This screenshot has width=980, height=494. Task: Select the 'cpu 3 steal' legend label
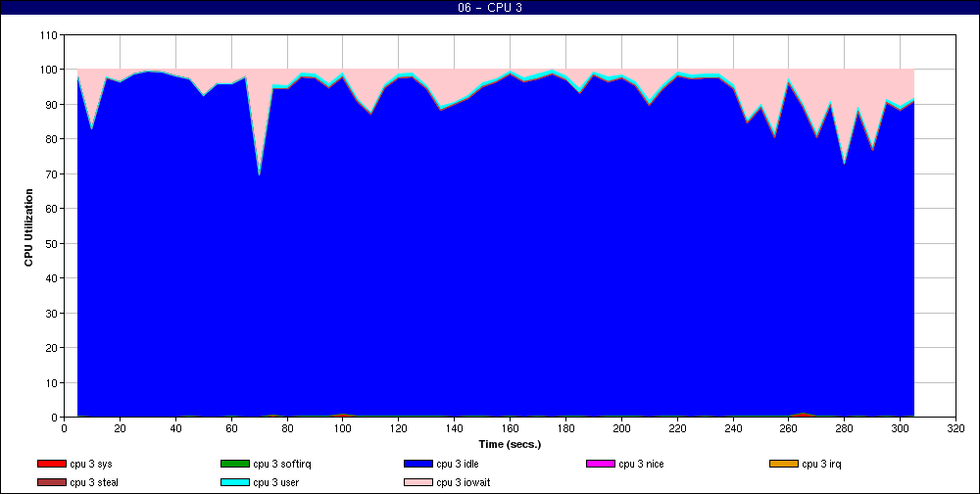[x=94, y=483]
